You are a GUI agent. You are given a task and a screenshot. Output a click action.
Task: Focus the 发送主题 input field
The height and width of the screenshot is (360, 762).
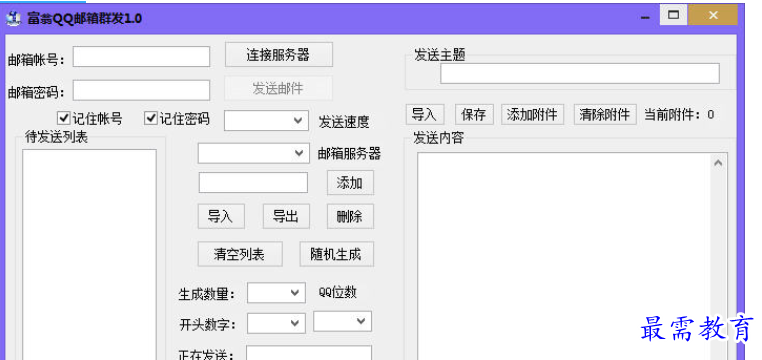580,73
